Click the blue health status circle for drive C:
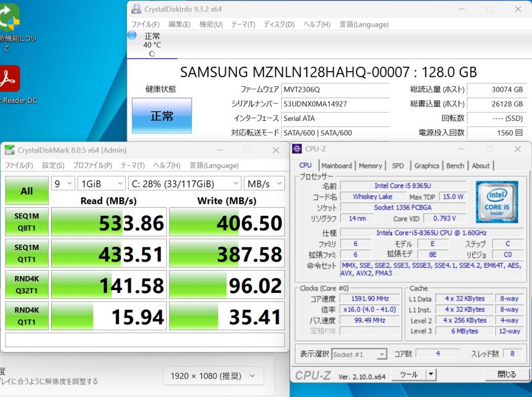532x397 pixels. 132,35
